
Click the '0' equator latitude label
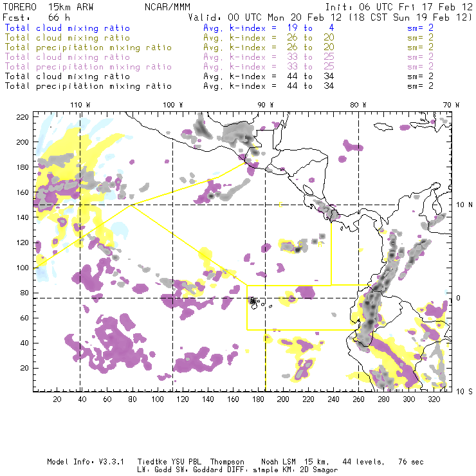[458, 298]
